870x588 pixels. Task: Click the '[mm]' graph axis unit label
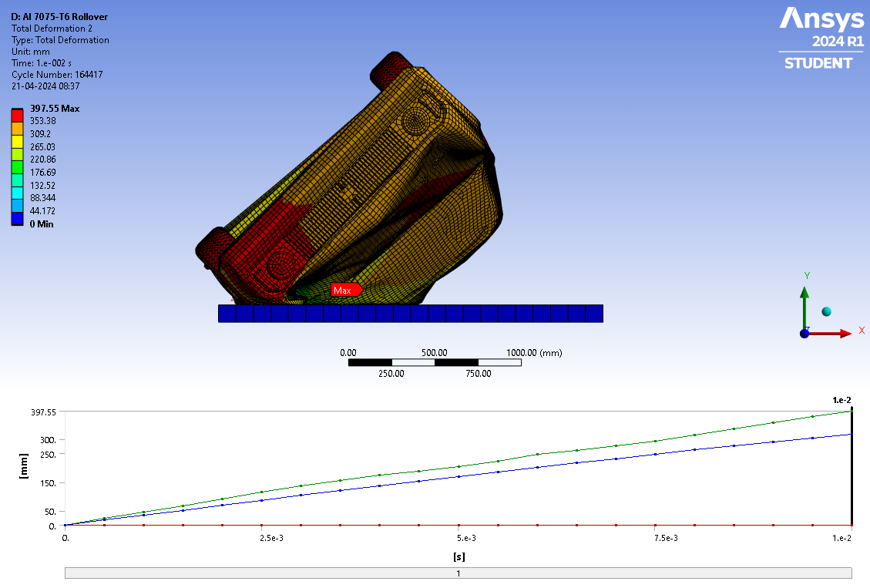point(23,466)
